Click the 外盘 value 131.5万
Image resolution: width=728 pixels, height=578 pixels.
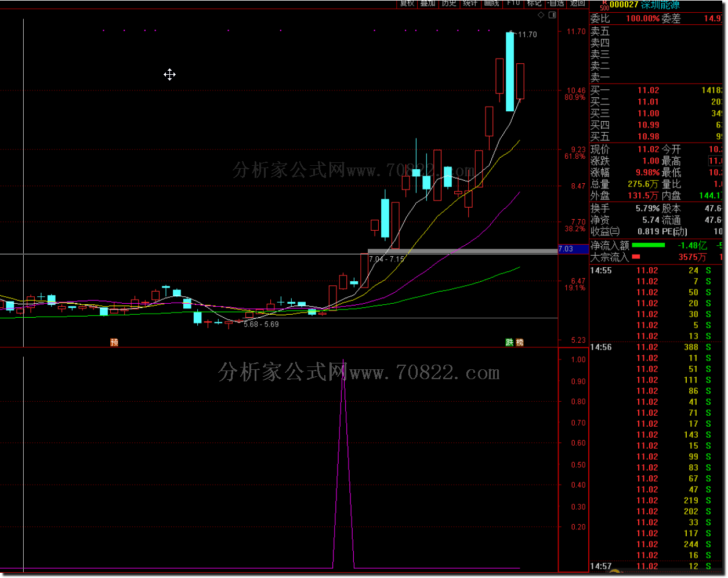[x=643, y=196]
